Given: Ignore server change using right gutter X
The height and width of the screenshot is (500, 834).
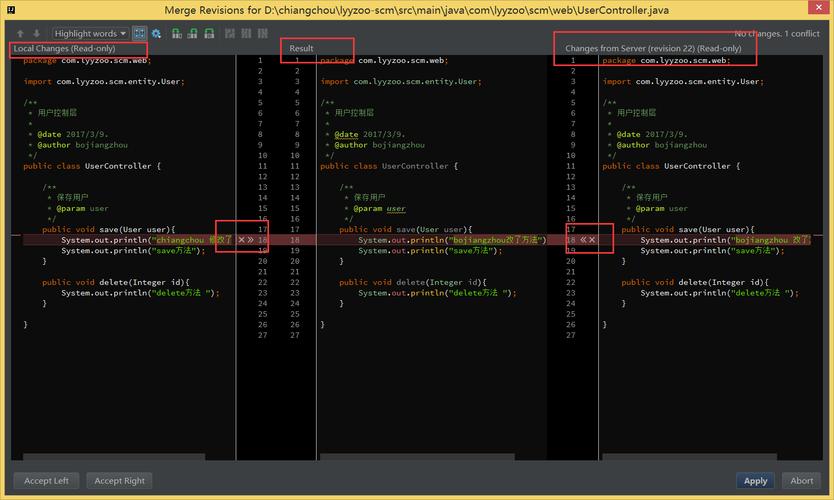Looking at the screenshot, I should pos(593,240).
